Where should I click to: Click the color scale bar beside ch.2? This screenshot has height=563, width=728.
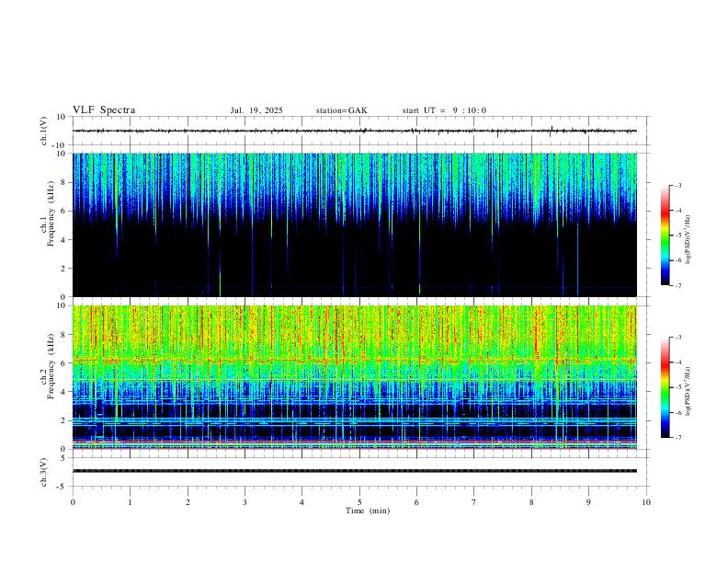pyautogui.click(x=665, y=387)
